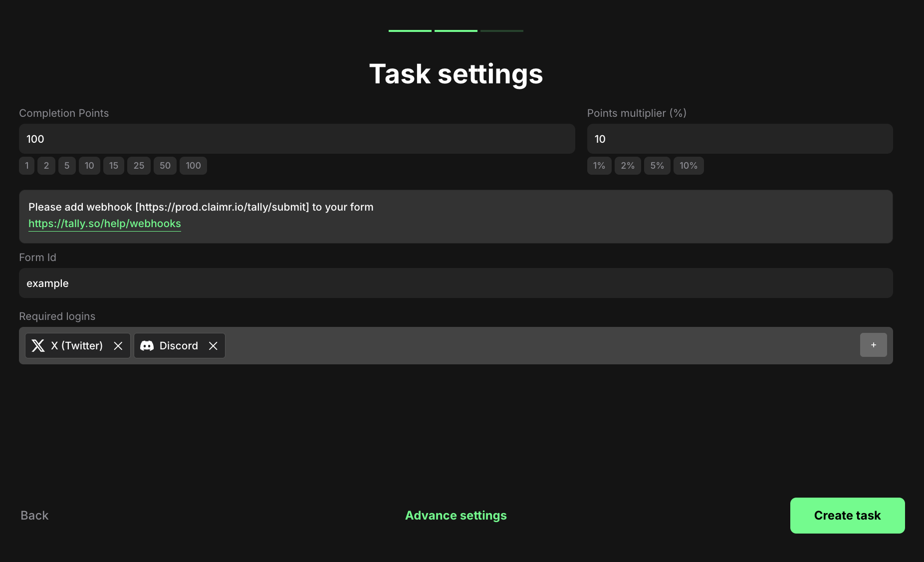Go Back to the previous step
924x562 pixels.
[34, 516]
